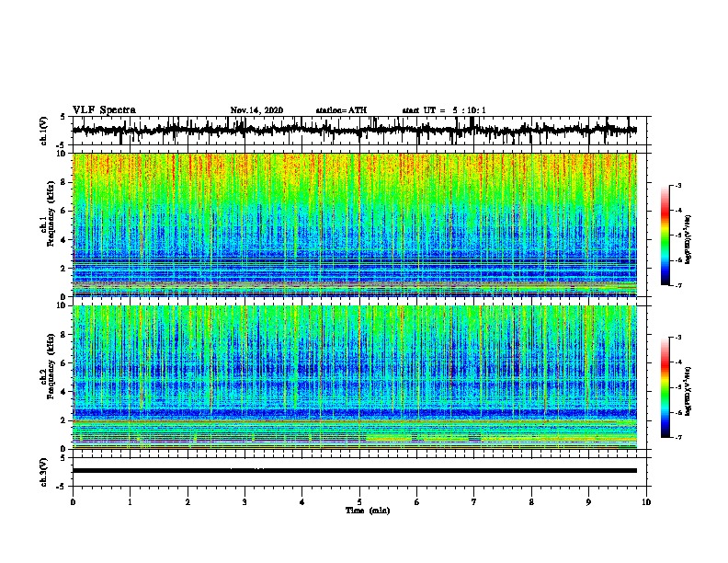Click the time axis tick label "8"
The image size is (728, 563).
(x=531, y=502)
